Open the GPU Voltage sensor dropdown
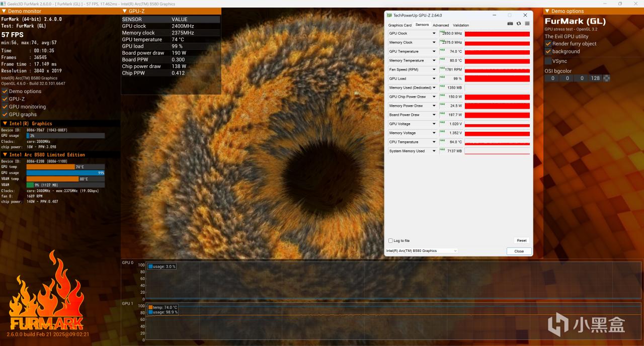This screenshot has height=346, width=644. click(434, 124)
